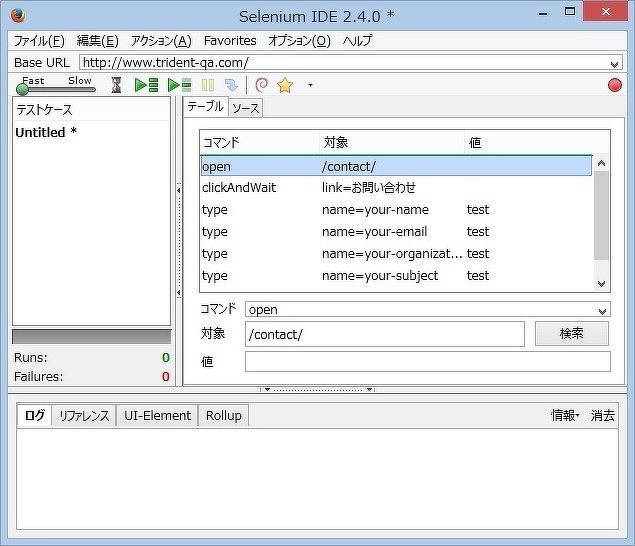Select the name=your-organizat... row
This screenshot has width=635, height=546.
point(396,254)
